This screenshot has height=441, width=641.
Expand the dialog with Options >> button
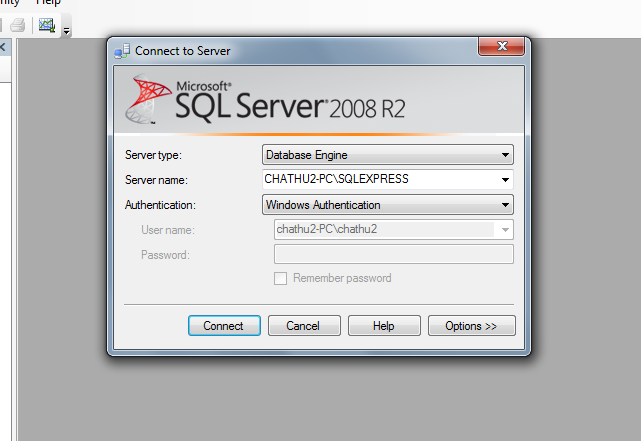click(x=471, y=326)
